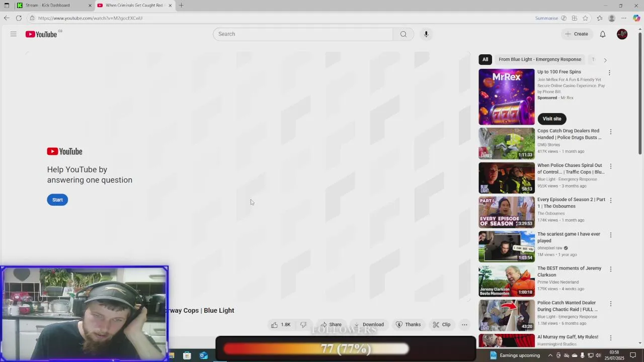Open options for Al Murray my Gaff video
Screen dimensions: 644x362
(611, 338)
